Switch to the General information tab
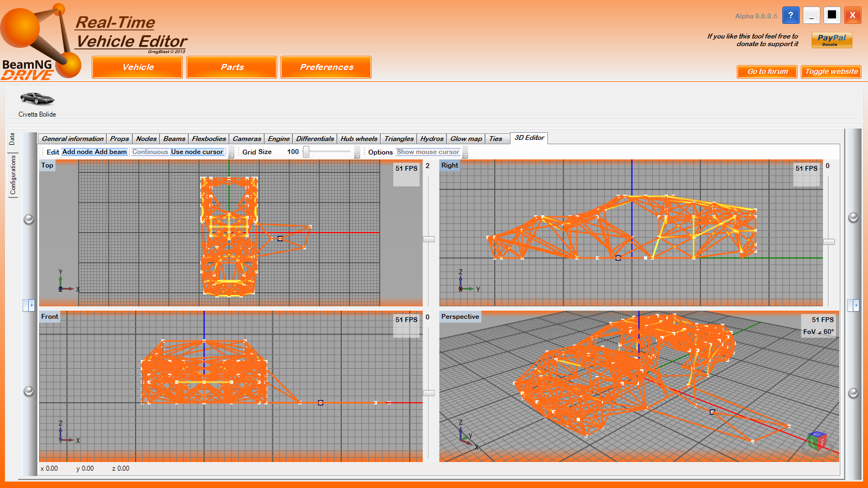Image resolution: width=868 pixels, height=488 pixels. coord(73,139)
